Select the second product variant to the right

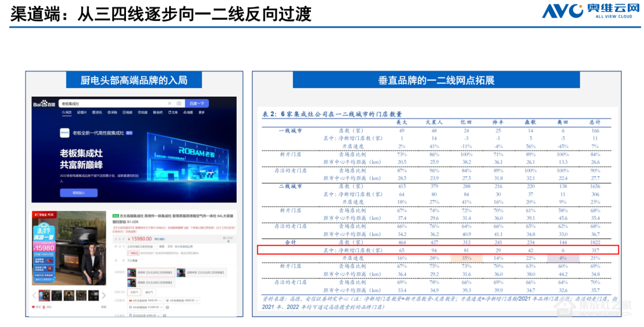coord(202,272)
